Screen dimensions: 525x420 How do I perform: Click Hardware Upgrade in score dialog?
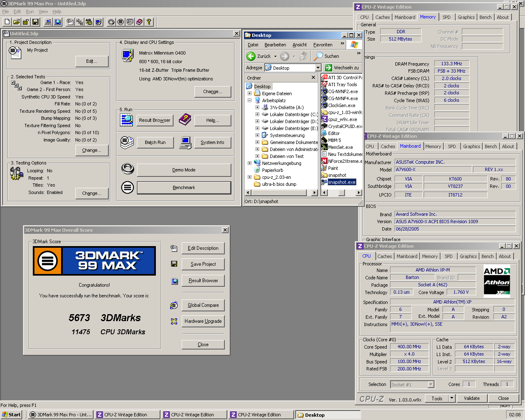coord(203,321)
